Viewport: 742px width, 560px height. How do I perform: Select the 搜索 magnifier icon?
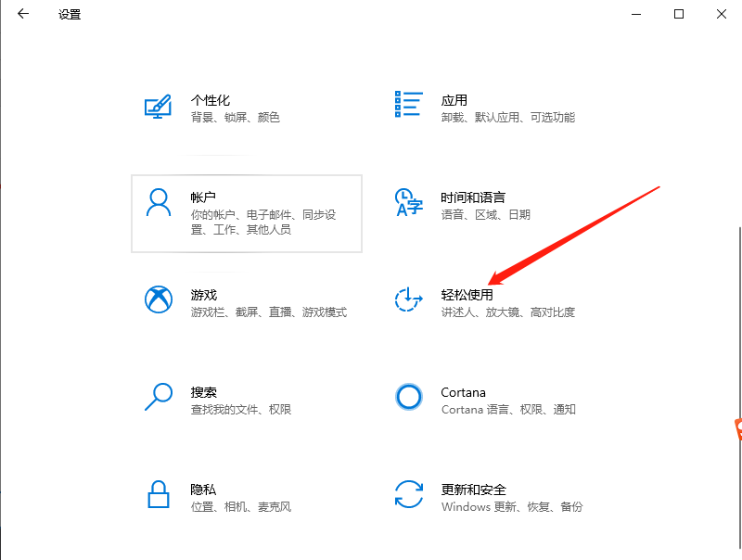[158, 397]
